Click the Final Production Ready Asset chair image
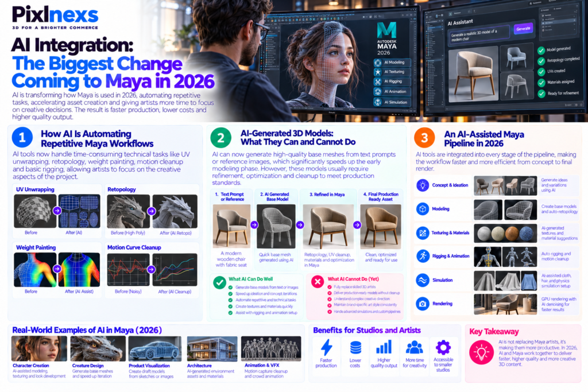This screenshot has height=392, width=588. (x=381, y=226)
